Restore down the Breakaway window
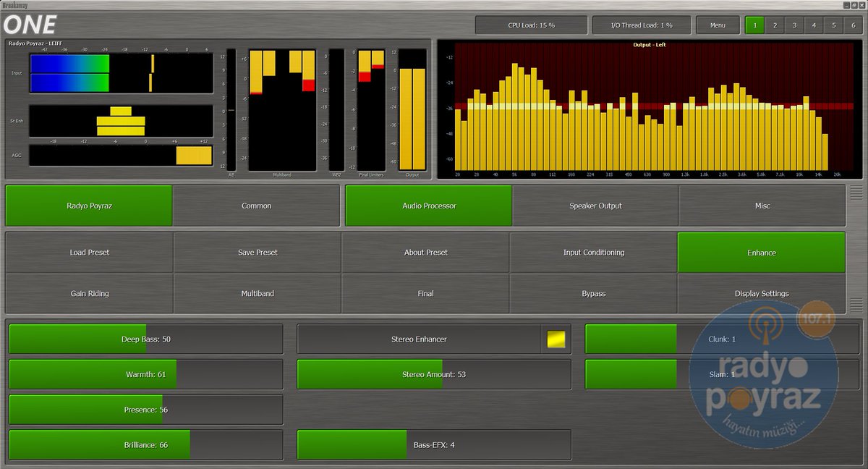Image resolution: width=868 pixels, height=469 pixels. pos(854,4)
